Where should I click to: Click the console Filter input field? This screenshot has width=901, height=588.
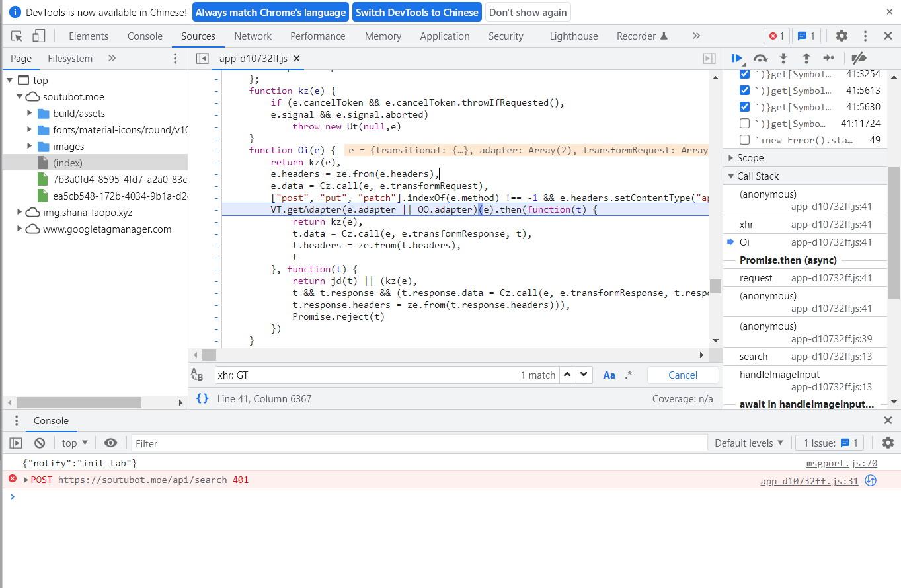click(419, 443)
